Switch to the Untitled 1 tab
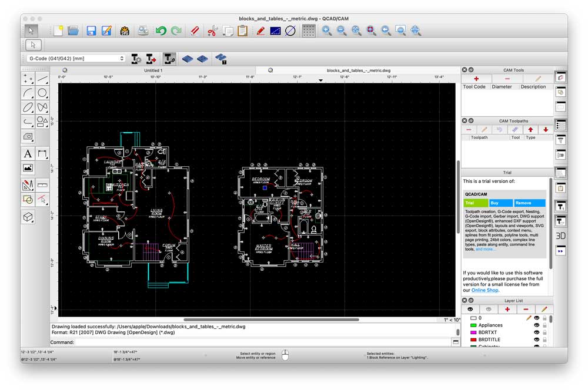Image resolution: width=588 pixels, height=390 pixels. click(153, 70)
